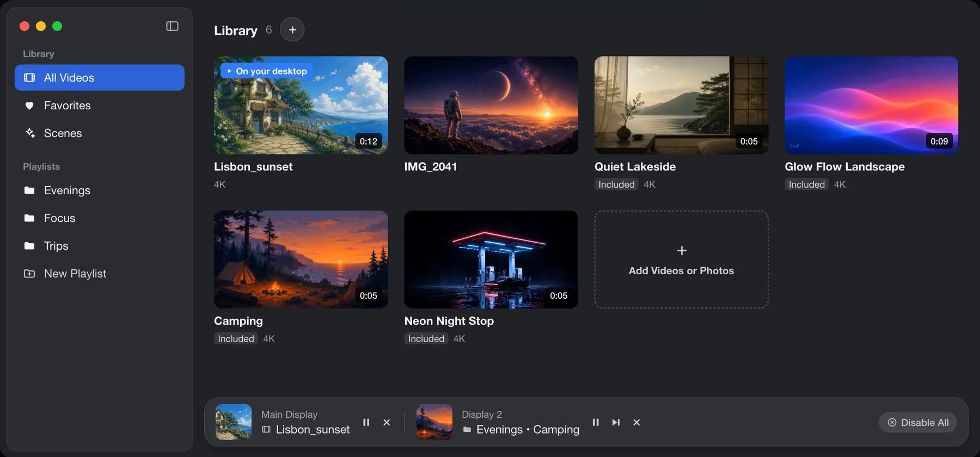This screenshot has height=457, width=980.
Task: Open the Neon Night Stop thumbnail
Action: [x=491, y=260]
